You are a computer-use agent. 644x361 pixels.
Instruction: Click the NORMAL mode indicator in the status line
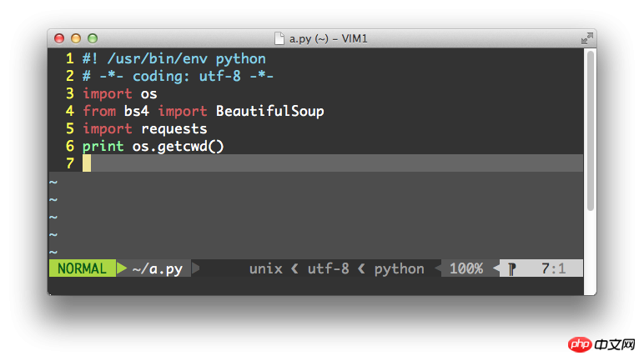point(82,268)
